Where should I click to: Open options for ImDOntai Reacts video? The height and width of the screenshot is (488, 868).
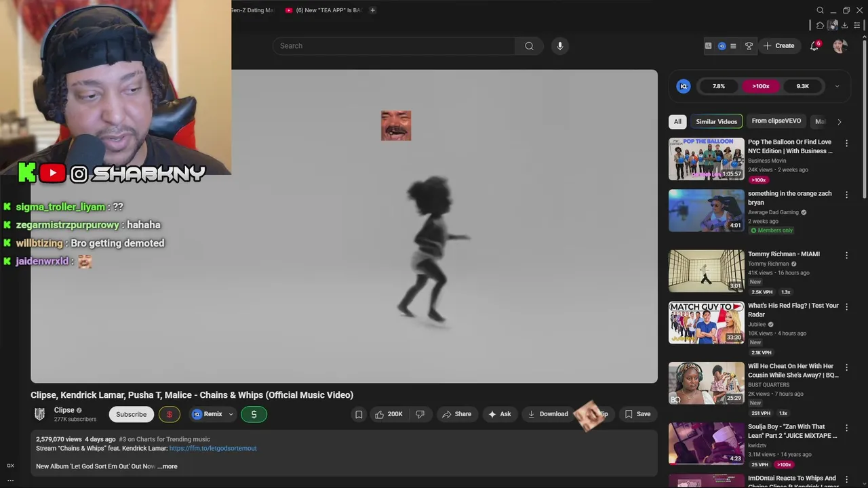tap(846, 479)
